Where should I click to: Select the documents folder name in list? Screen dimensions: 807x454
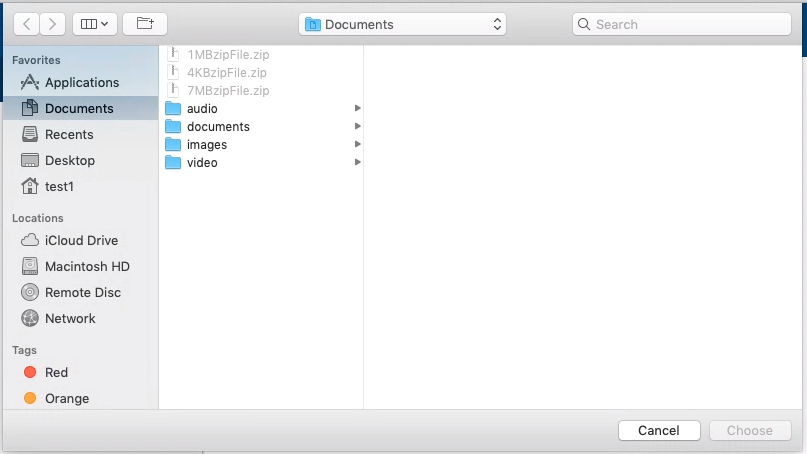[218, 127]
